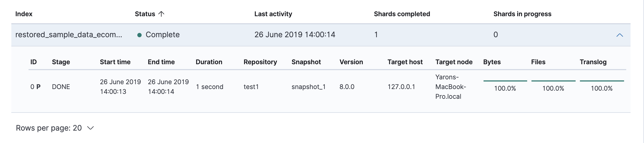The image size is (644, 143).
Task: Open the Rows per page dropdown
Action: (55, 128)
